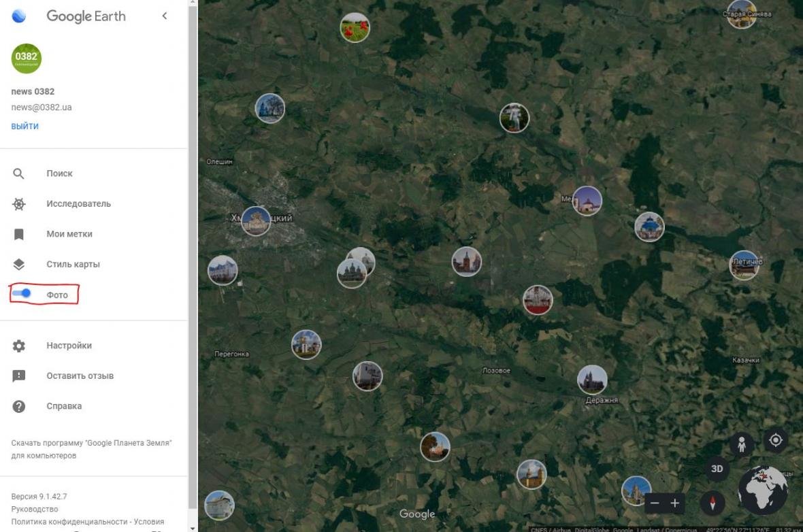Click the Олешин place label

click(x=220, y=162)
